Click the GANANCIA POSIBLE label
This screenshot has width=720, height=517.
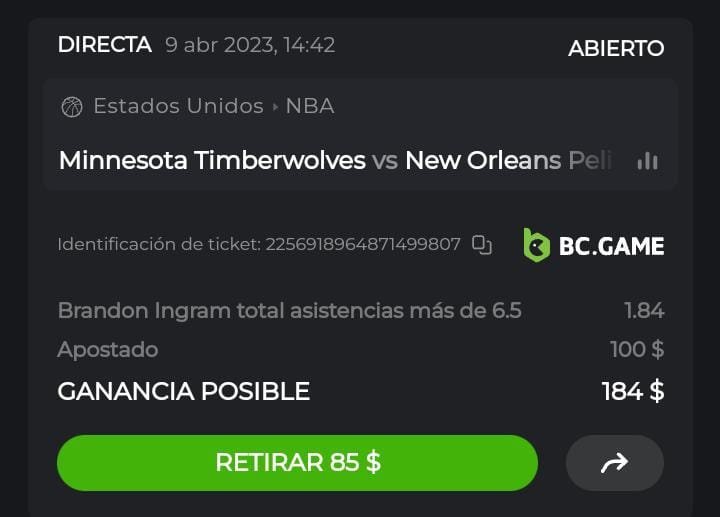[x=183, y=391]
